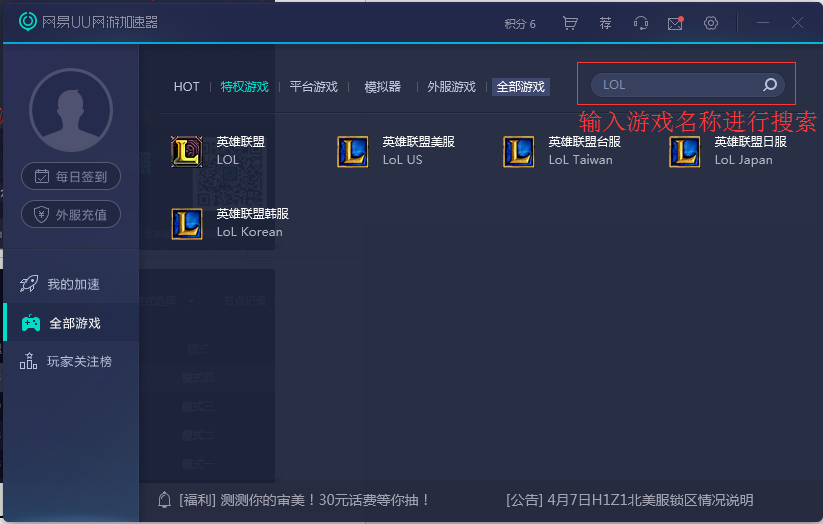Image resolution: width=823 pixels, height=524 pixels.
Task: Open the settings gear icon
Action: pos(711,23)
